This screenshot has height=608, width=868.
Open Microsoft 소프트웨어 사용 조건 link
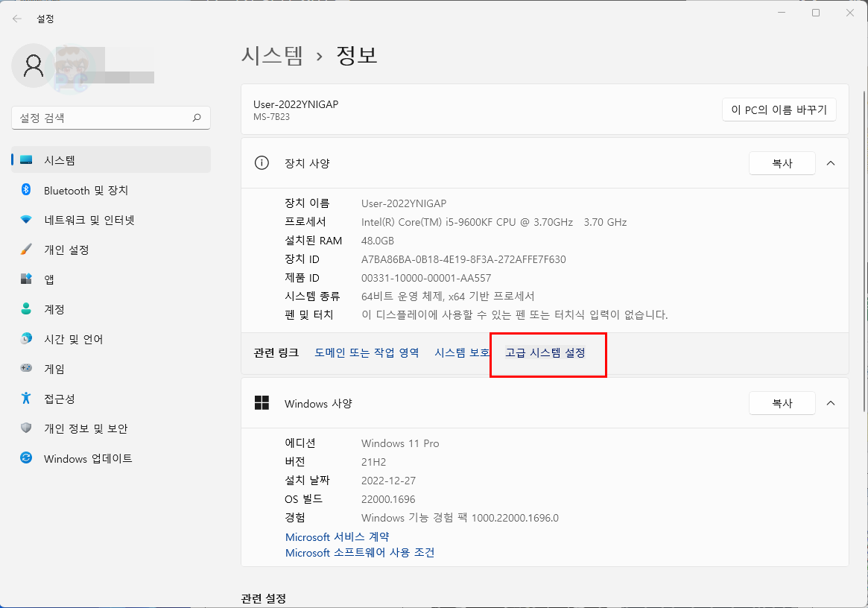pyautogui.click(x=360, y=553)
